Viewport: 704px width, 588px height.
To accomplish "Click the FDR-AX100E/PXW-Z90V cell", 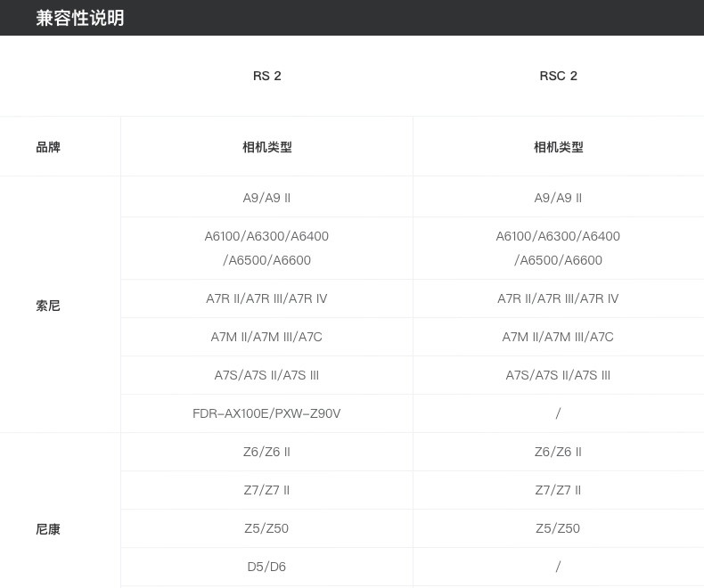I will (266, 413).
